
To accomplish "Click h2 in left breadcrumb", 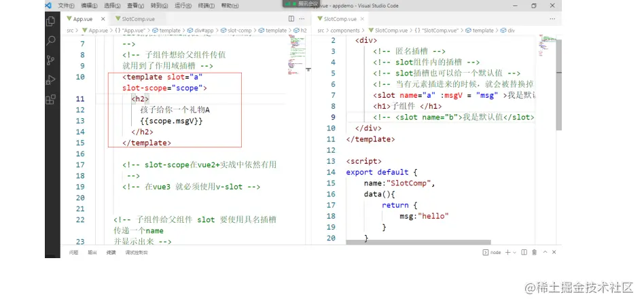I will [301, 31].
